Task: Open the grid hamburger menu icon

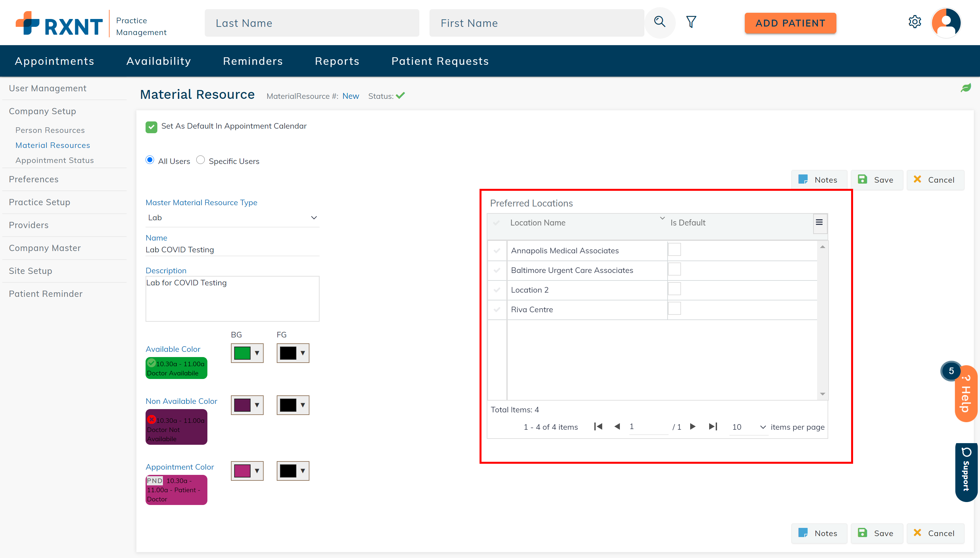Action: tap(819, 223)
